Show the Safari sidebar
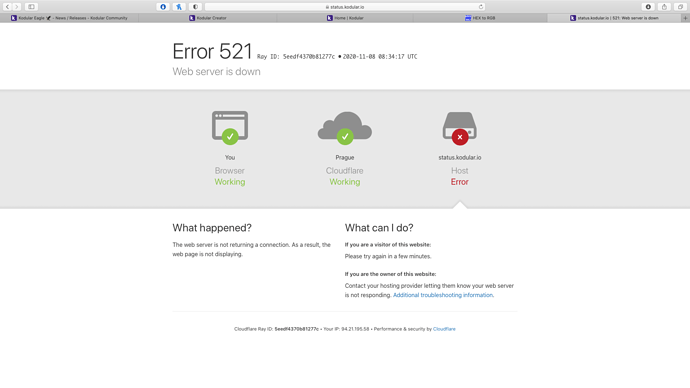This screenshot has width=690, height=388. pos(31,7)
